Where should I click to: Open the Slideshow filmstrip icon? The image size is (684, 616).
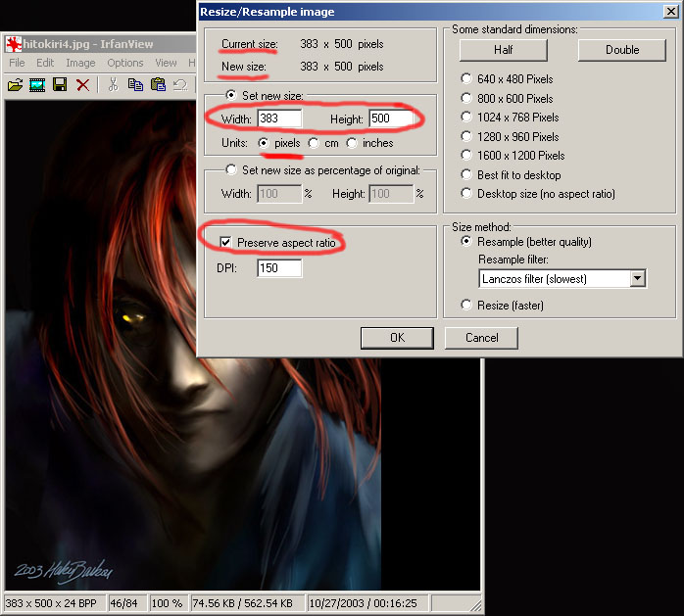[x=37, y=85]
